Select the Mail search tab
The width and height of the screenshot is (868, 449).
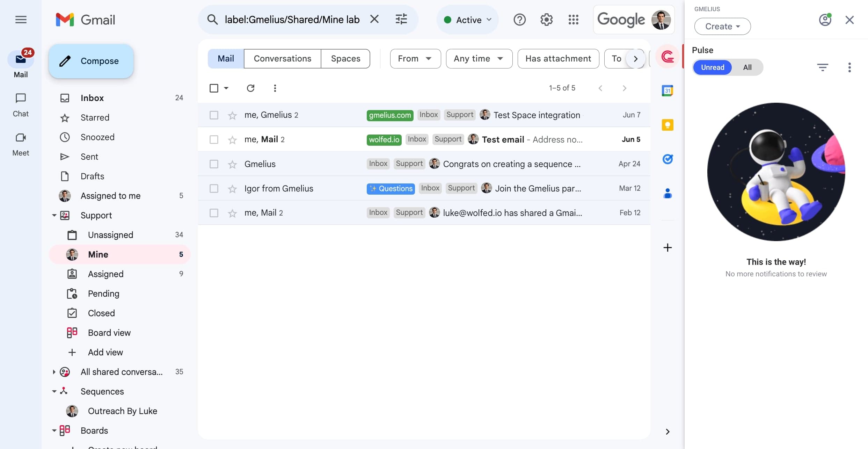226,58
